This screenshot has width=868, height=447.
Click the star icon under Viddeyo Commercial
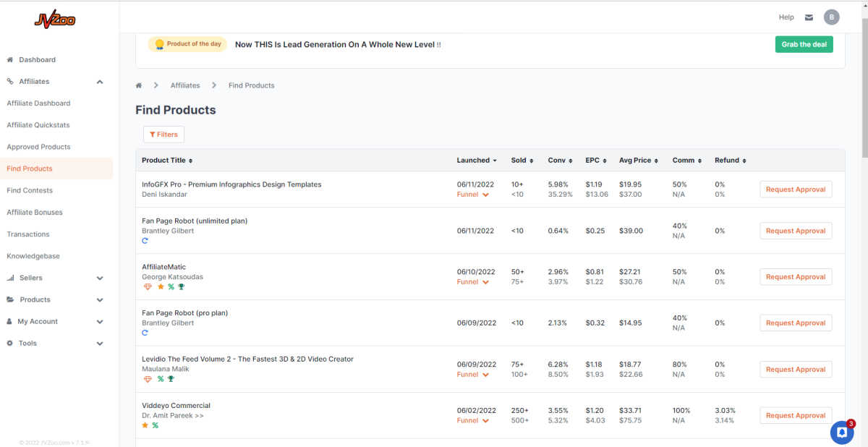145,425
